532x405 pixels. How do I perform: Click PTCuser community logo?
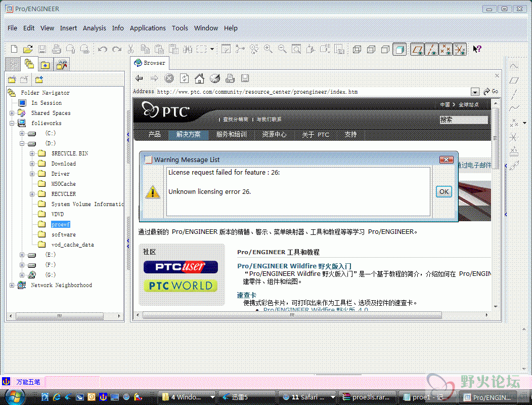pyautogui.click(x=181, y=267)
